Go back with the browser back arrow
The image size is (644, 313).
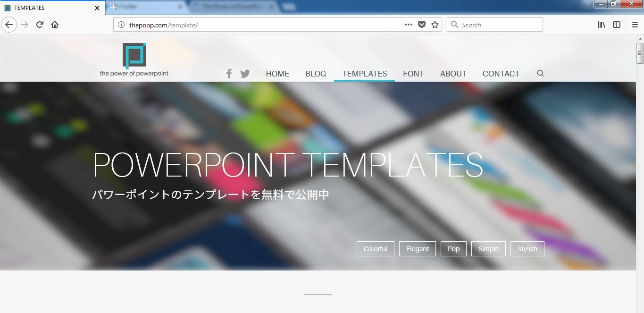9,25
